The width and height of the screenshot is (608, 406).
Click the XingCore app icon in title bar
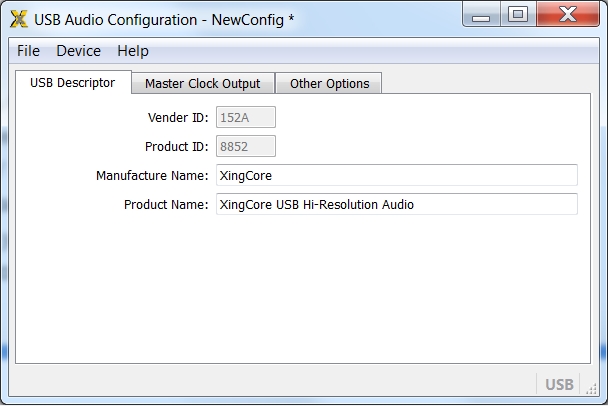coord(18,19)
